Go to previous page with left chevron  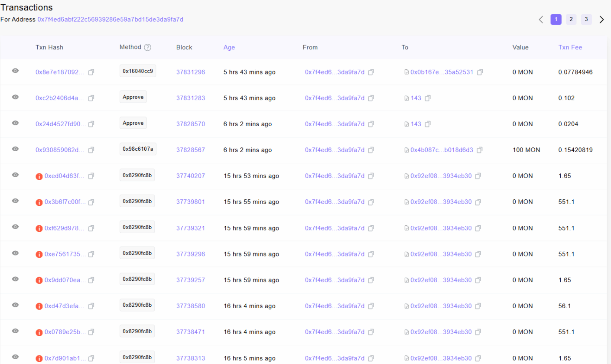541,19
